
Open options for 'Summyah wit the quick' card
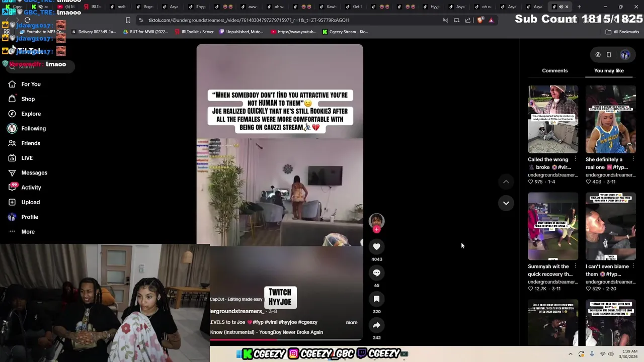pyautogui.click(x=575, y=266)
